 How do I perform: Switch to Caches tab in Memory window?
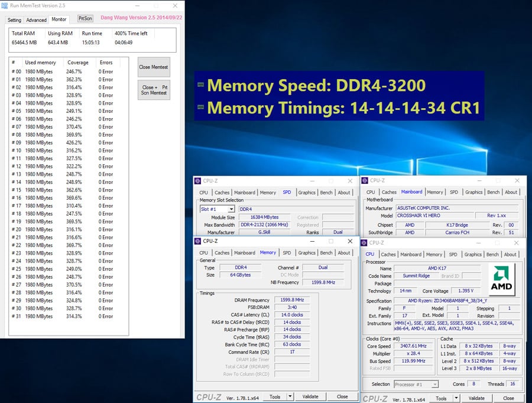coord(222,253)
